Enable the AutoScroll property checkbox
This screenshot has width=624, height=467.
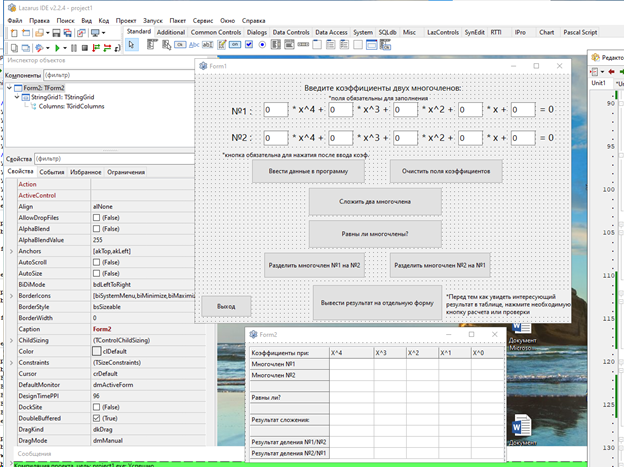pyautogui.click(x=97, y=262)
